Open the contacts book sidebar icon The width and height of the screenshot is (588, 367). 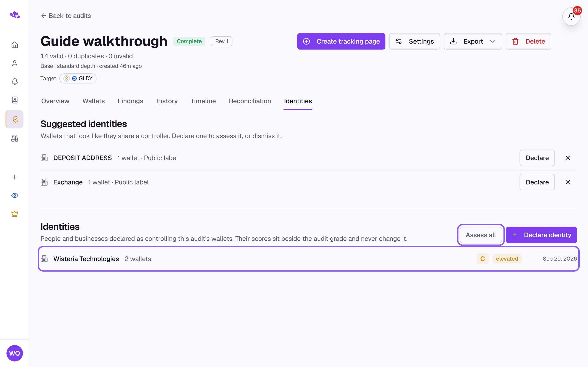(x=14, y=100)
